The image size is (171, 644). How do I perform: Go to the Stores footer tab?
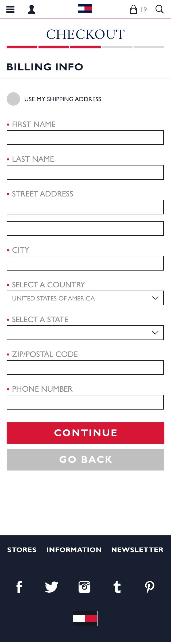click(22, 550)
